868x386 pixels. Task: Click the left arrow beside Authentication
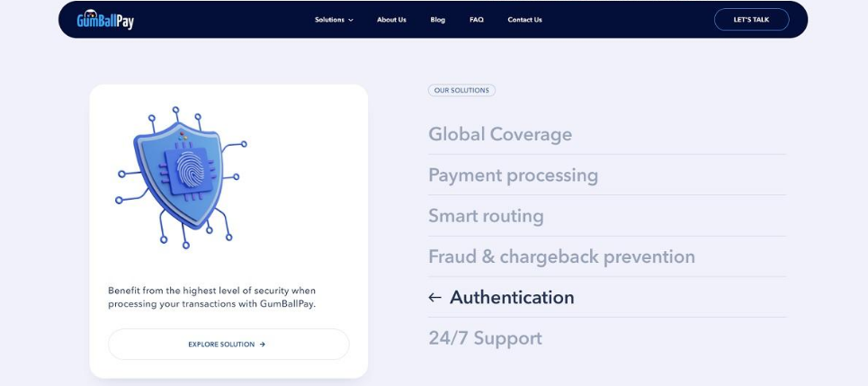coord(435,298)
